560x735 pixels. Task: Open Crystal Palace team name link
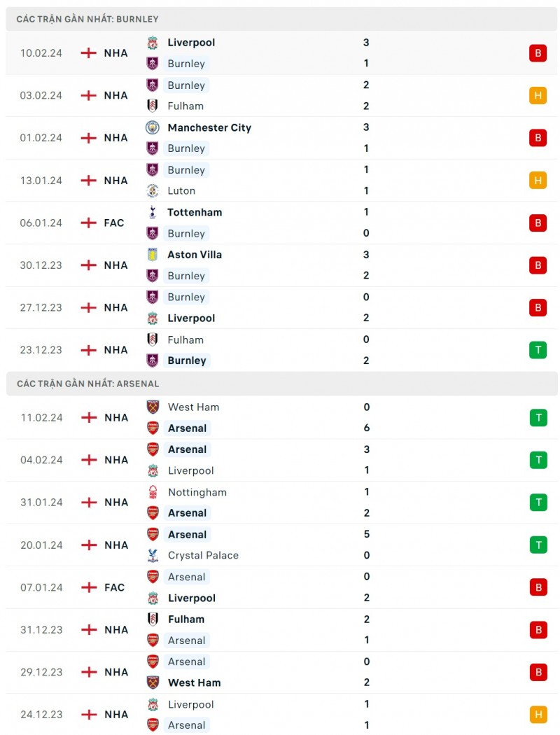(203, 555)
